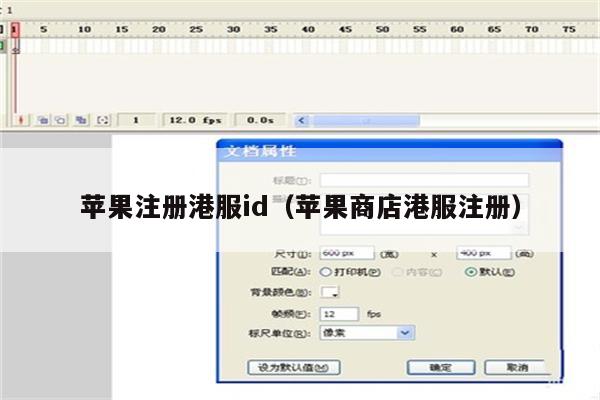Viewport: 600px width, 400px height.
Task: Click the 设为默认值 button
Action: click(294, 368)
